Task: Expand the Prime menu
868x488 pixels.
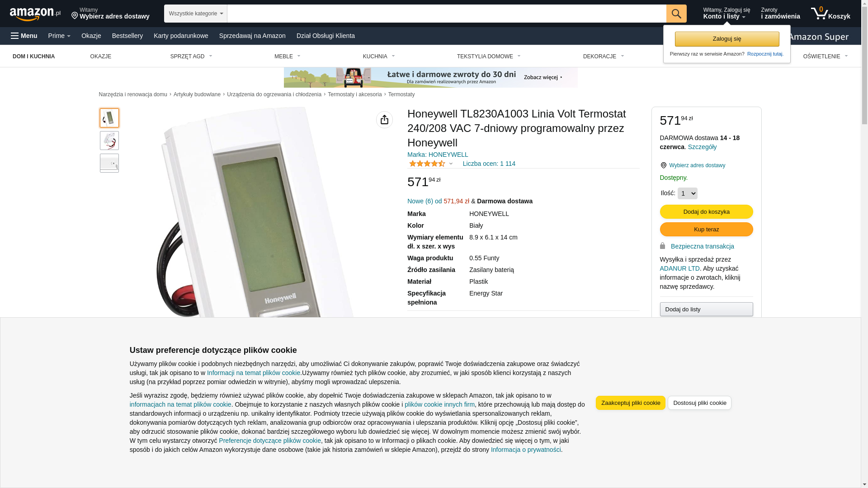Action: [59, 36]
